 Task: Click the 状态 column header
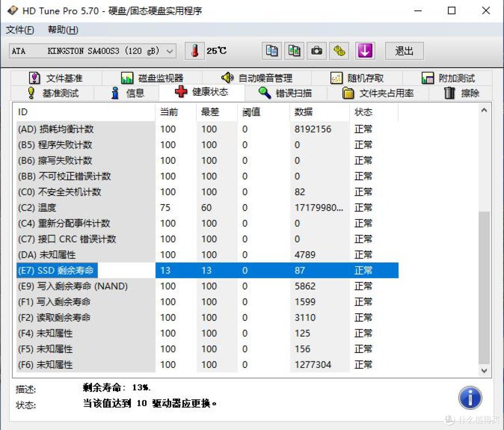[374, 112]
